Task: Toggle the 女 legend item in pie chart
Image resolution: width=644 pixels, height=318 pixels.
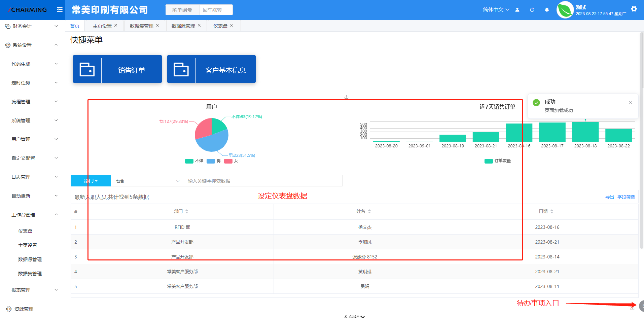Action: (231, 161)
